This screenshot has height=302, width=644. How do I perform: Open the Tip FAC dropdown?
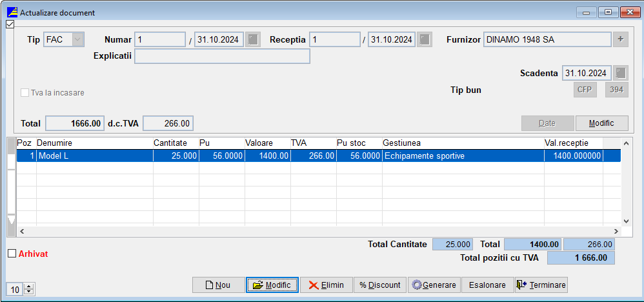77,40
